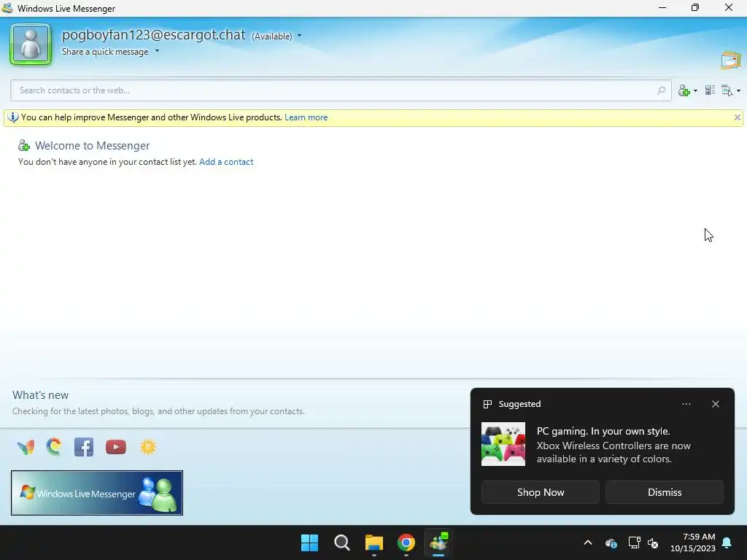Image resolution: width=747 pixels, height=560 pixels.
Task: Expand the show menu dropdown arrow
Action: [738, 90]
